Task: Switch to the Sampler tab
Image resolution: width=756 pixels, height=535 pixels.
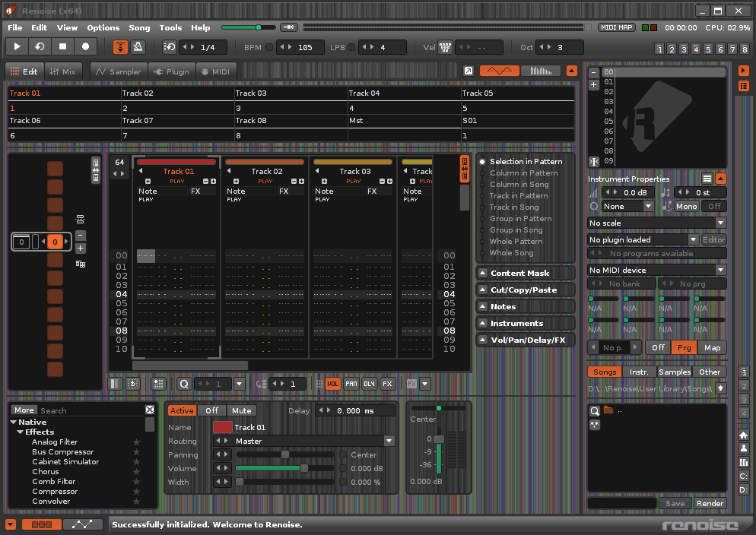Action: click(119, 71)
